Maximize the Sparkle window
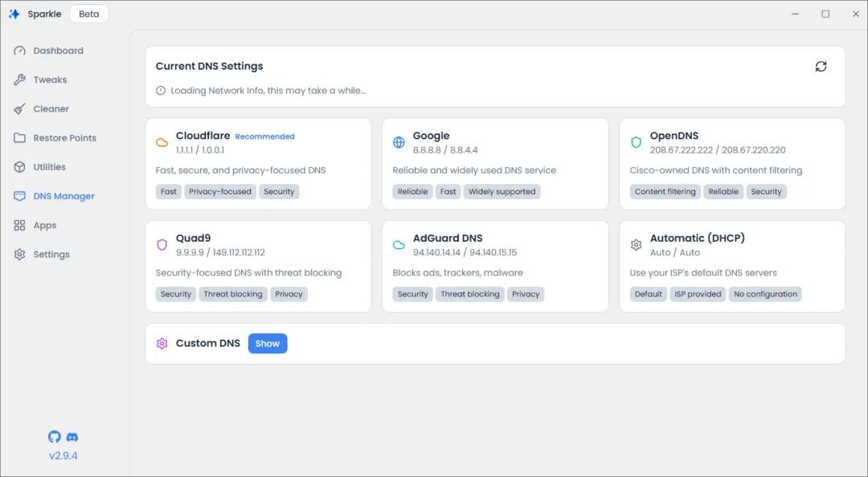 pos(825,14)
